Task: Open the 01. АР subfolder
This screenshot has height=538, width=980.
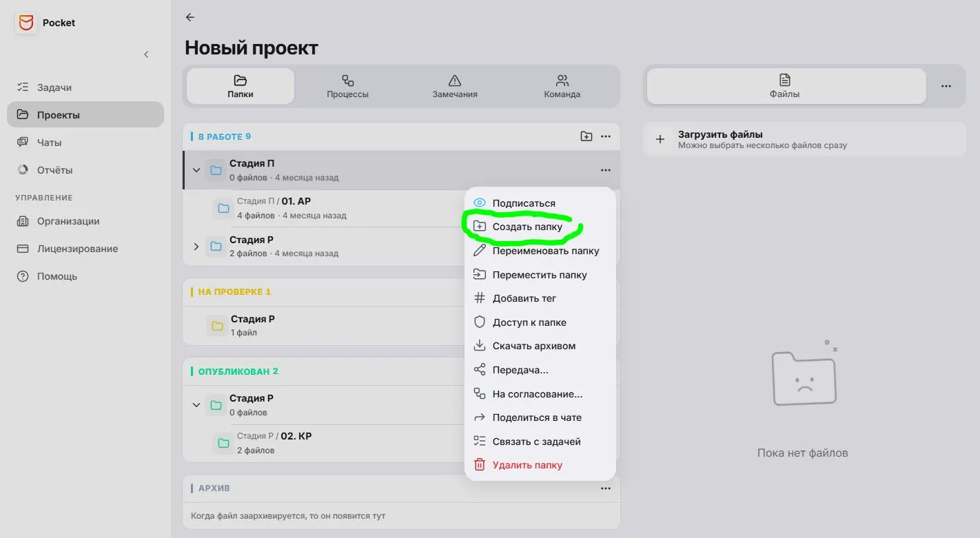Action: tap(337, 208)
